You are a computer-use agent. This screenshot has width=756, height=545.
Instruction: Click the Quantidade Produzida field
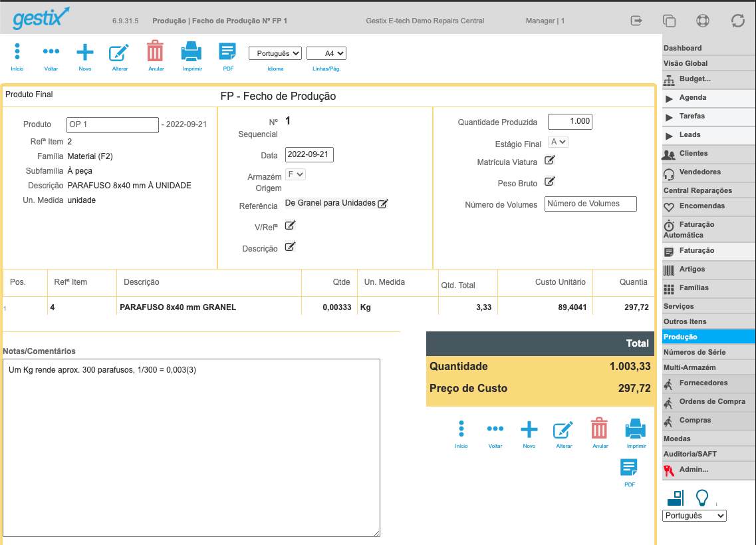coord(570,122)
